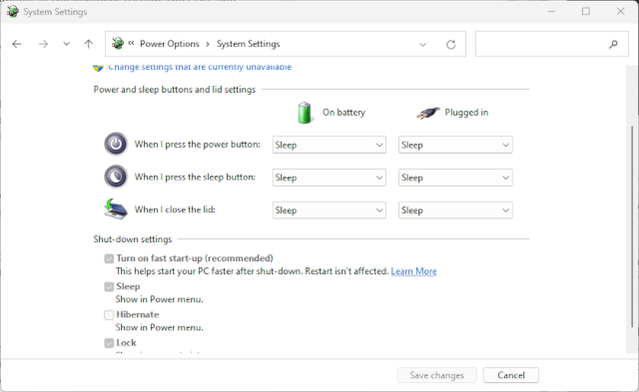639x392 pixels.
Task: Click System Settings in the breadcrumb
Action: tap(248, 44)
